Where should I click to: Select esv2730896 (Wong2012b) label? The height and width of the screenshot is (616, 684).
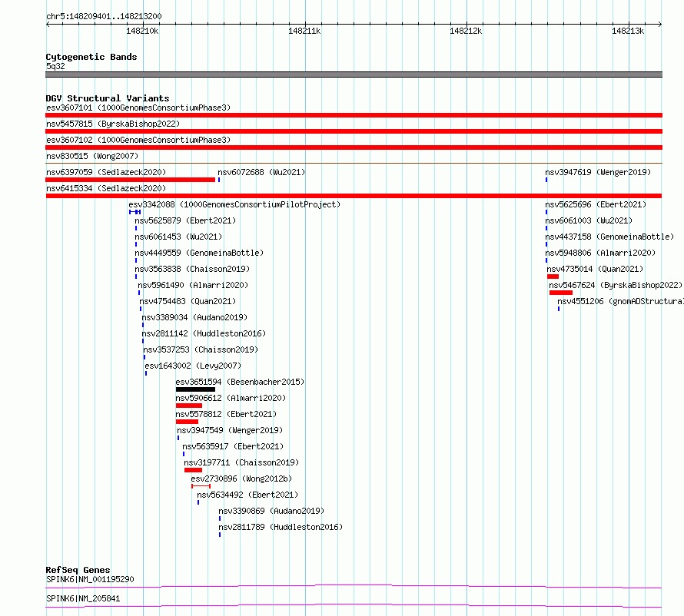pyautogui.click(x=241, y=479)
